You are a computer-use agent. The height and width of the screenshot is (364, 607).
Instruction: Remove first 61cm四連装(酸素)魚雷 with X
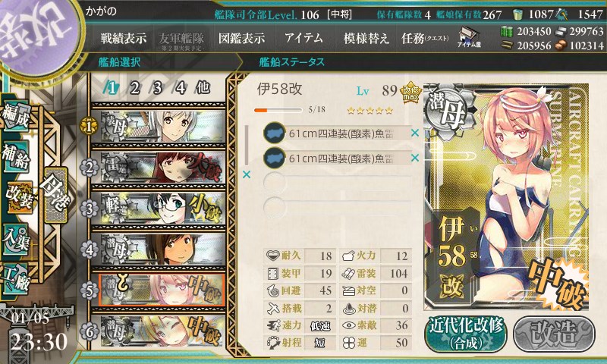(415, 133)
